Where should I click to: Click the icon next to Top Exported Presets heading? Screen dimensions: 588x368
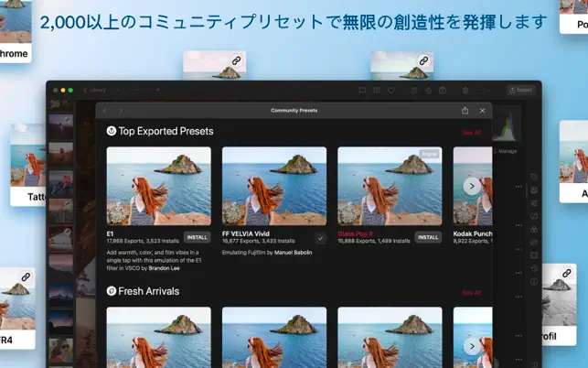pos(111,131)
